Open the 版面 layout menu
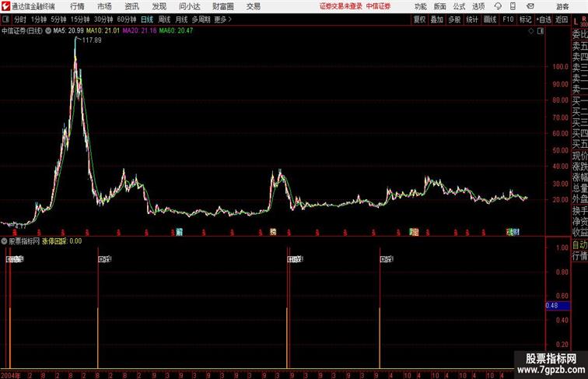Image resolution: width=588 pixels, height=379 pixels. (440, 6)
